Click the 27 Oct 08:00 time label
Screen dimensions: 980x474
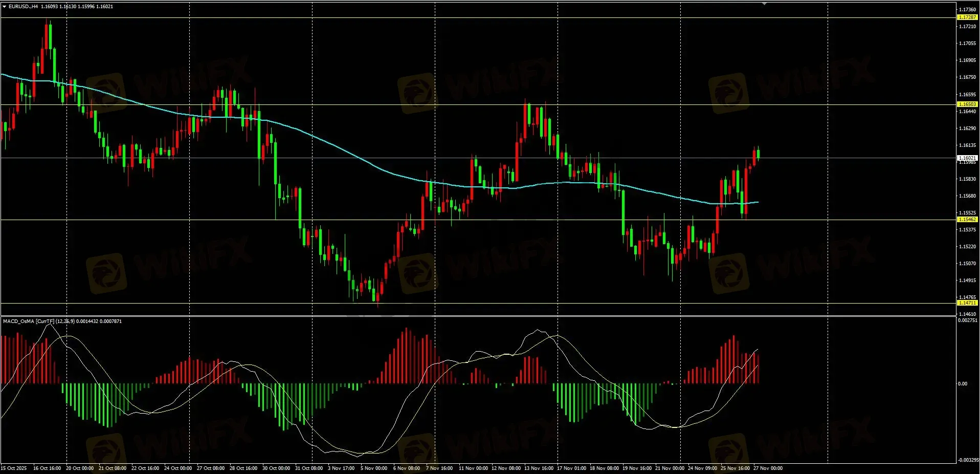click(x=211, y=468)
